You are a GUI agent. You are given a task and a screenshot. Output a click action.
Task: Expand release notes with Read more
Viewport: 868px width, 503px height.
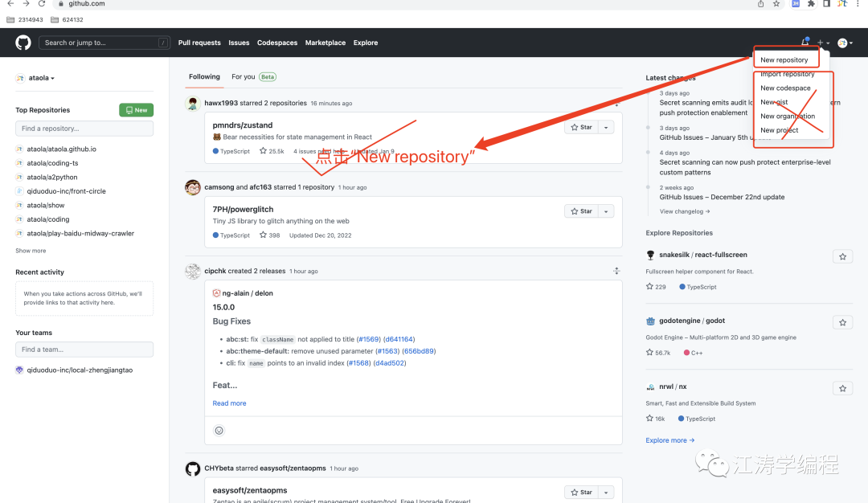pos(229,403)
